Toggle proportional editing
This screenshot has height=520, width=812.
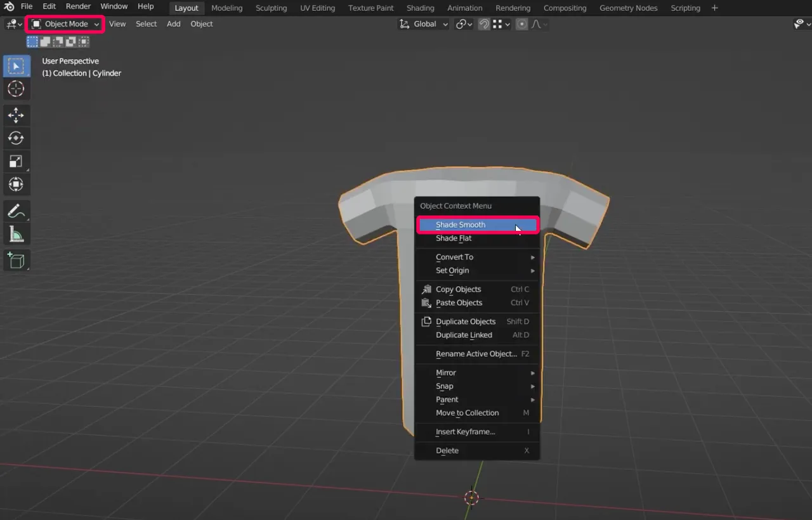pos(522,23)
